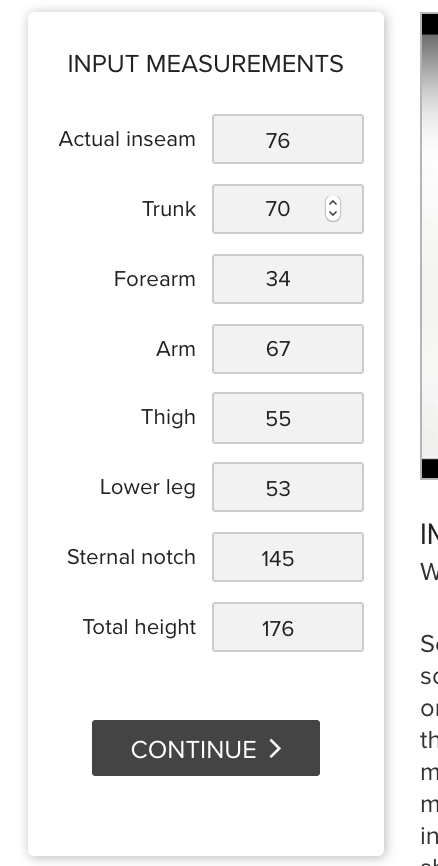
Task: Click the Arm measurement field
Action: click(288, 349)
